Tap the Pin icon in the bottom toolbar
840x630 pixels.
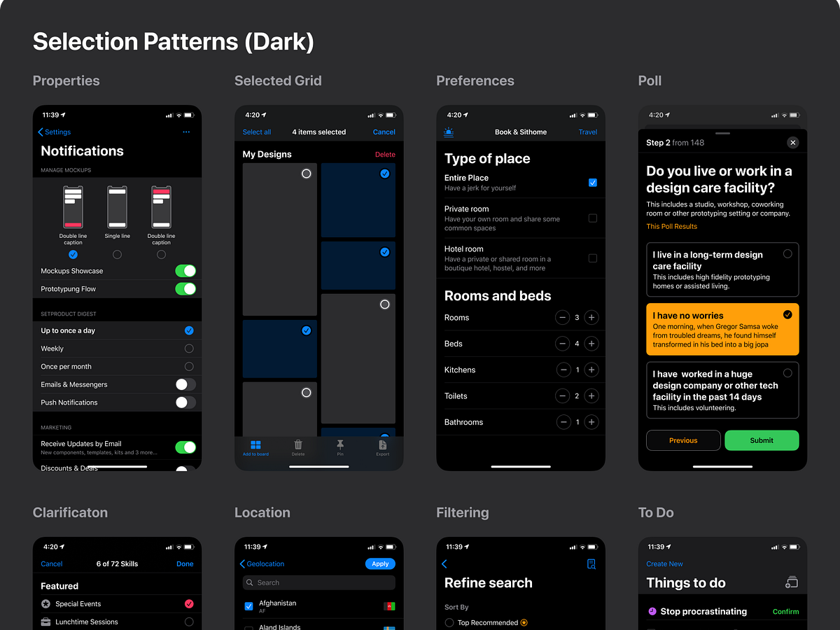coord(339,445)
